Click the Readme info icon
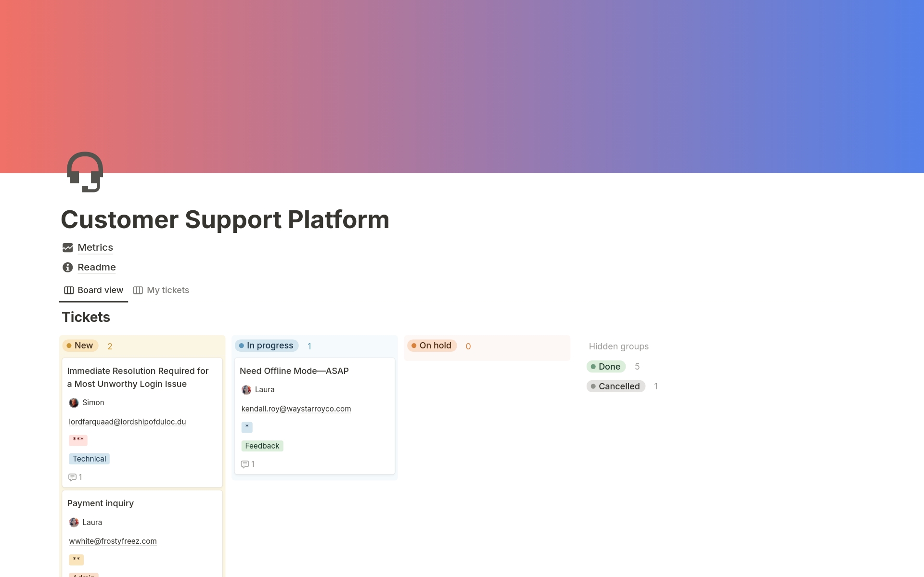924x577 pixels. click(x=67, y=267)
